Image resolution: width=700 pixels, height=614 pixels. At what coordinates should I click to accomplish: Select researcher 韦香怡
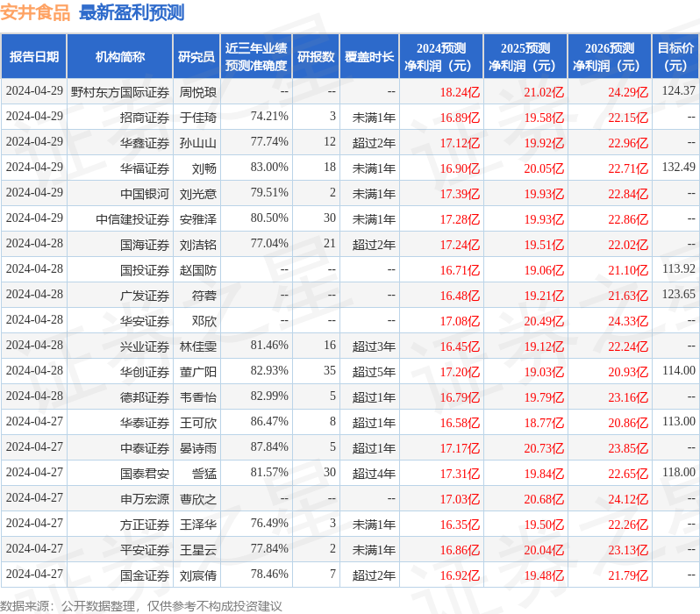coord(197,397)
